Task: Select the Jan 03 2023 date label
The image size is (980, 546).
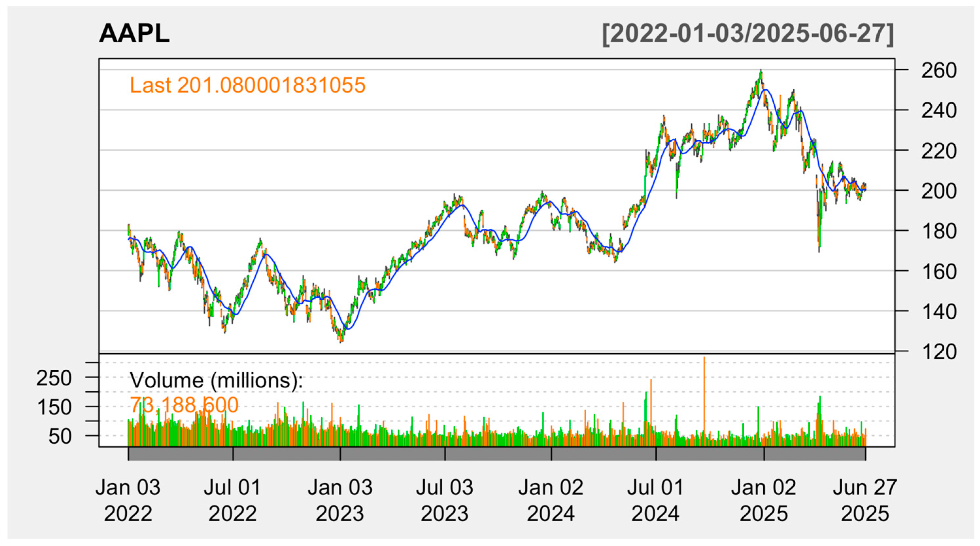Action: tap(340, 500)
